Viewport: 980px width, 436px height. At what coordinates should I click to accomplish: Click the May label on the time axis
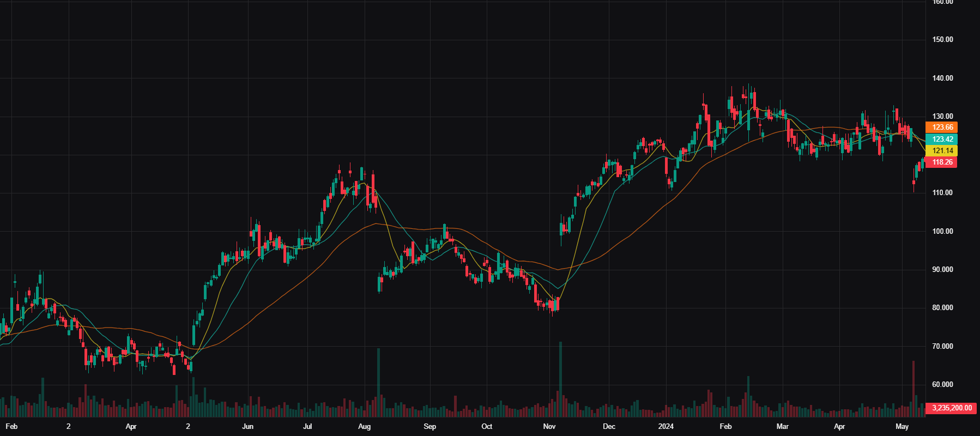point(902,427)
